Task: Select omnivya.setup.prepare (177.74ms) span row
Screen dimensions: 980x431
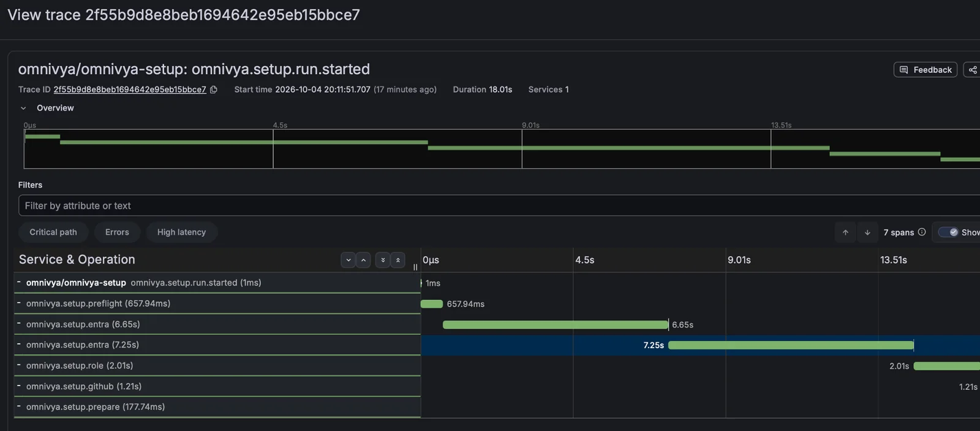Action: (217, 407)
